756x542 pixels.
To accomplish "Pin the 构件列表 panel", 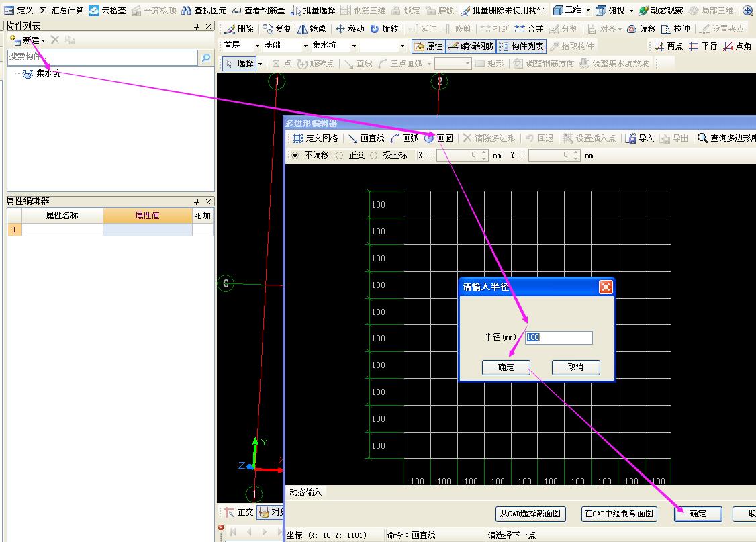I will (196, 26).
